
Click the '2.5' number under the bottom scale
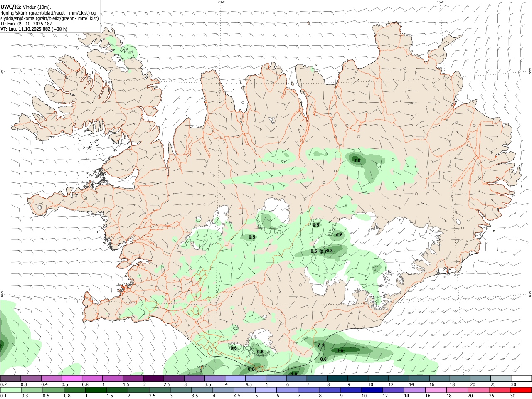152,396
